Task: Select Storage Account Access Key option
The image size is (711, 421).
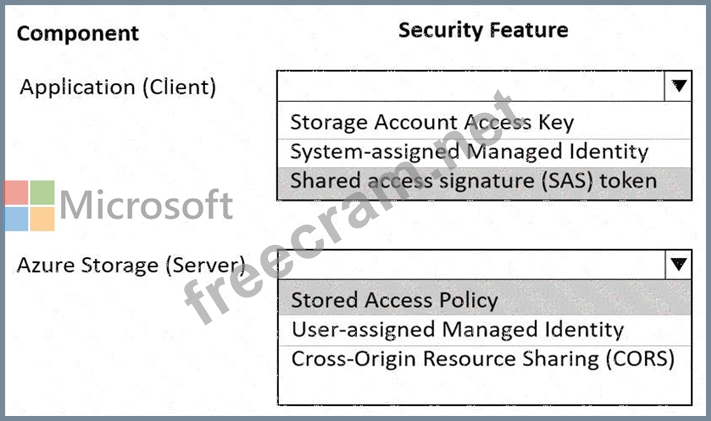Action: point(484,122)
